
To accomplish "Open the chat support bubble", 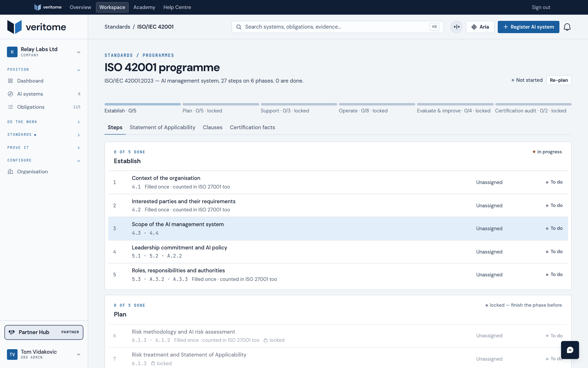I will coord(570,350).
